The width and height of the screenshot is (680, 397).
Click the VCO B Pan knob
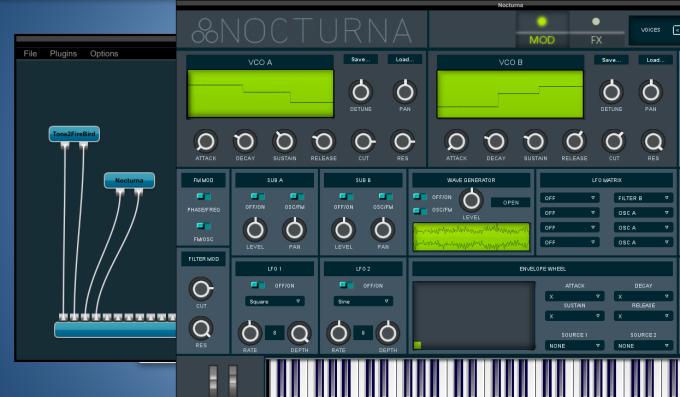point(651,92)
